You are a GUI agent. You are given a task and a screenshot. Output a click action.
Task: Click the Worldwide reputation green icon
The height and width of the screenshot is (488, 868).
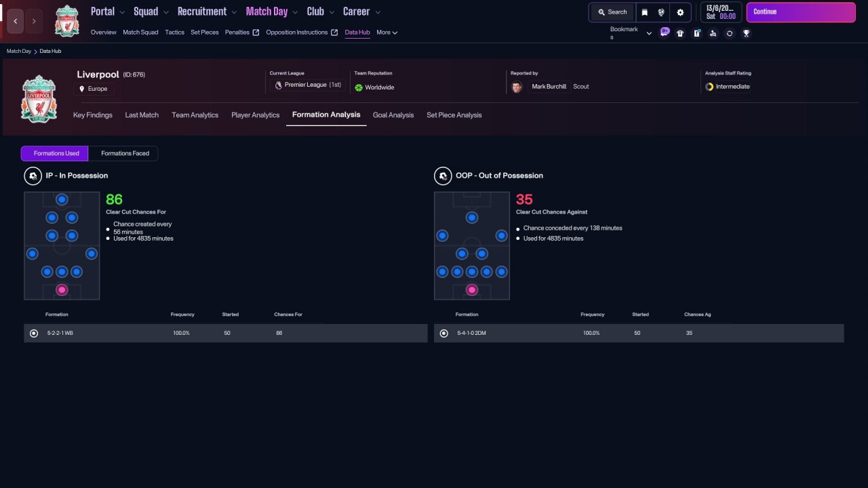click(x=359, y=87)
